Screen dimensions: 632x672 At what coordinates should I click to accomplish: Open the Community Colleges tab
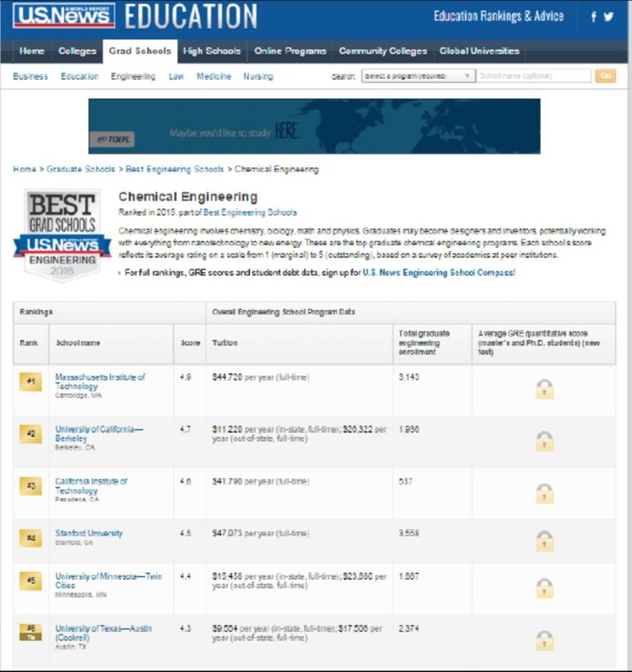coord(383,51)
